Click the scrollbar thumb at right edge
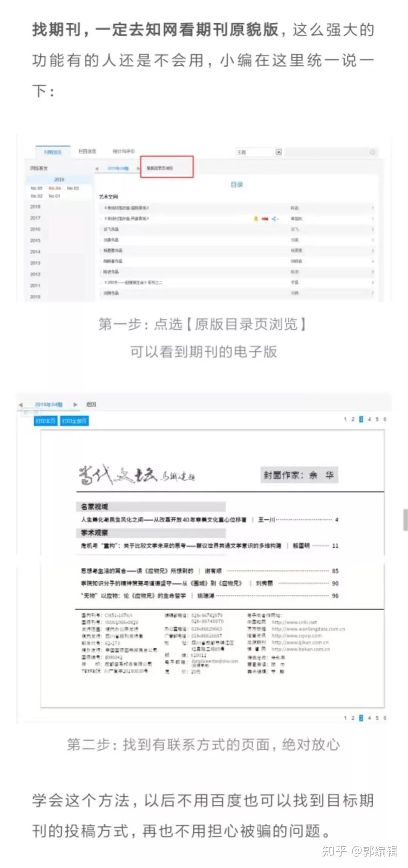The height and width of the screenshot is (868, 408). (x=406, y=520)
